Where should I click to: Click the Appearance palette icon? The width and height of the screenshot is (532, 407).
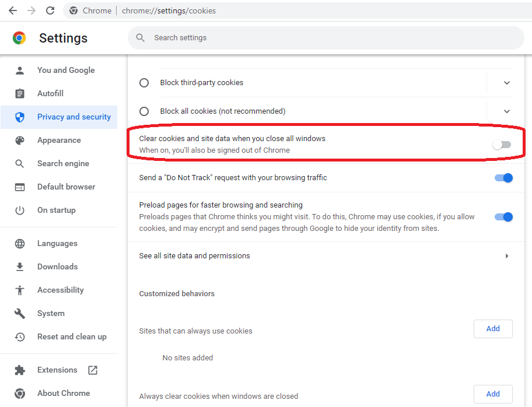tap(20, 140)
